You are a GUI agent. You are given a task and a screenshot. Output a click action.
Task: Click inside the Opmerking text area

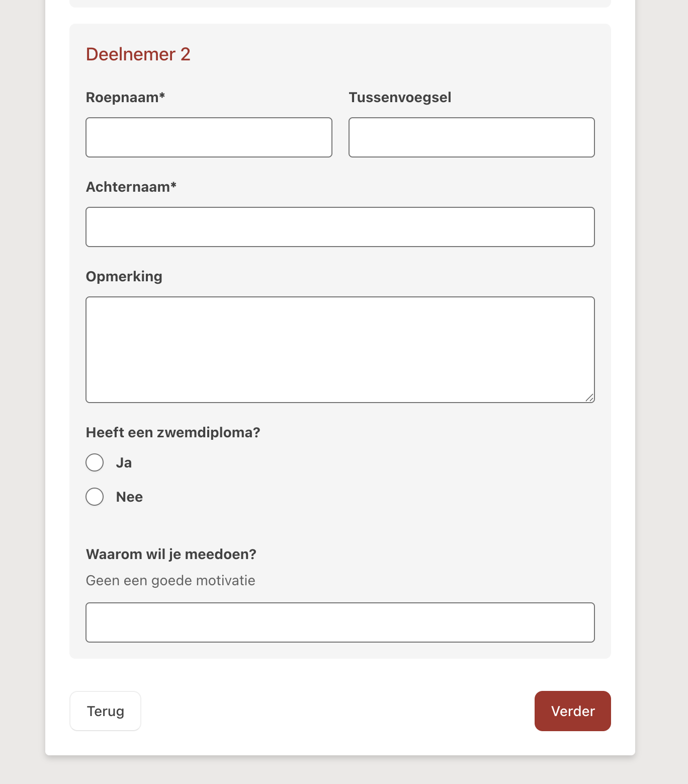point(340,349)
